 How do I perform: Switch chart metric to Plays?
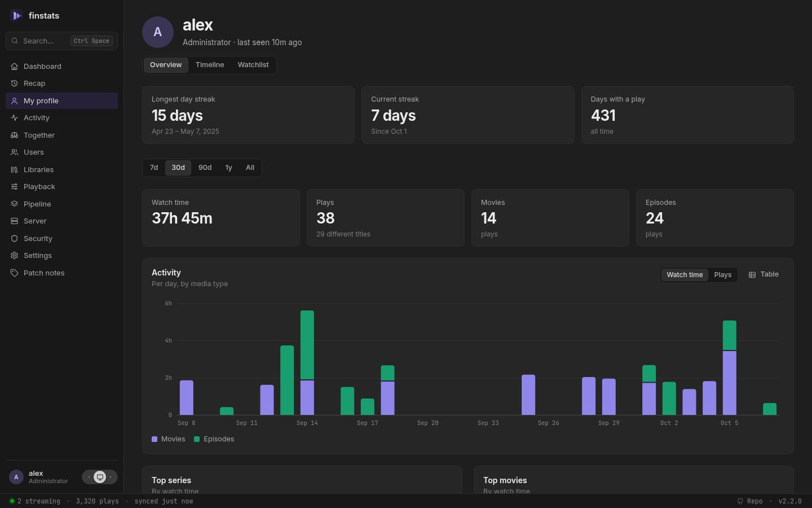point(722,275)
